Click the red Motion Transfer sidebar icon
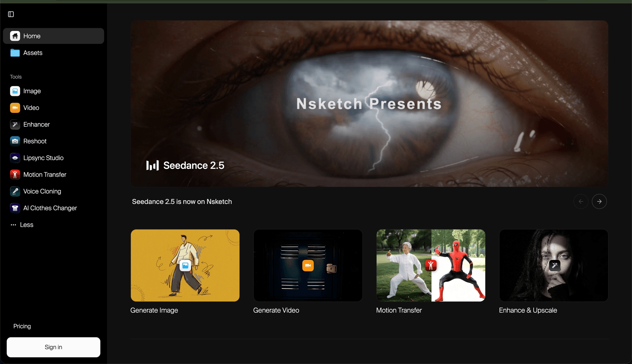Screen dimensions: 632x364 (15, 175)
